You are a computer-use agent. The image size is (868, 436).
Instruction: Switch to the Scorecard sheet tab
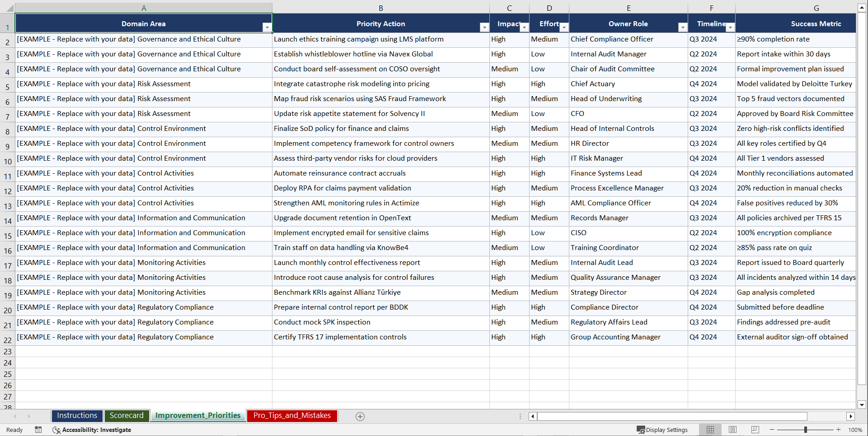[127, 415]
